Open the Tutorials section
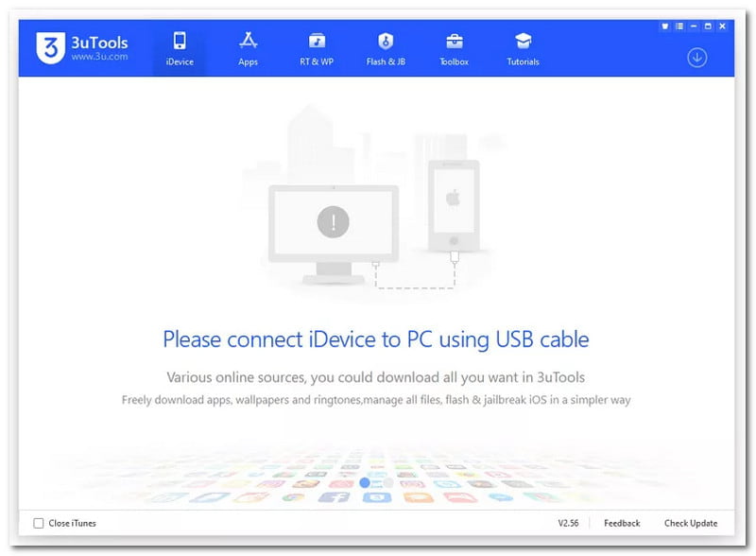Screen dimensions: 756x556 (523, 48)
